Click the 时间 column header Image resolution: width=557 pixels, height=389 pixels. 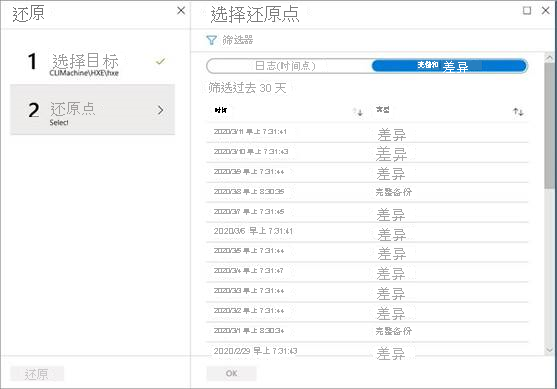[x=221, y=110]
